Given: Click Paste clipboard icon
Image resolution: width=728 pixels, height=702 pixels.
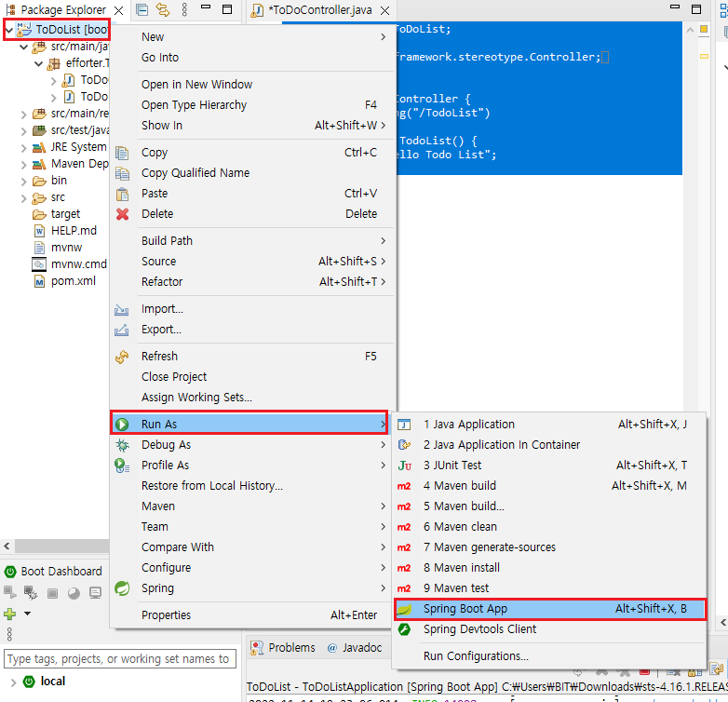Looking at the screenshot, I should click(122, 194).
